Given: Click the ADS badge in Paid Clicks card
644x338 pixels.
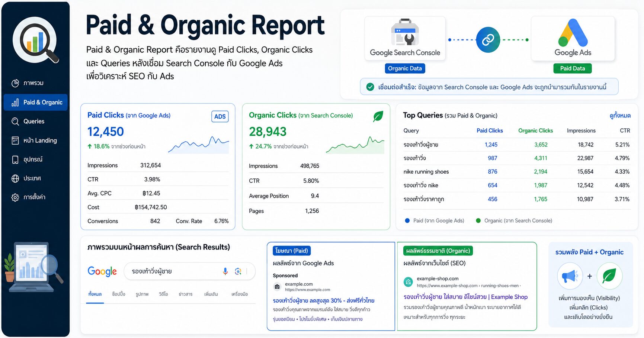Looking at the screenshot, I should click(220, 116).
